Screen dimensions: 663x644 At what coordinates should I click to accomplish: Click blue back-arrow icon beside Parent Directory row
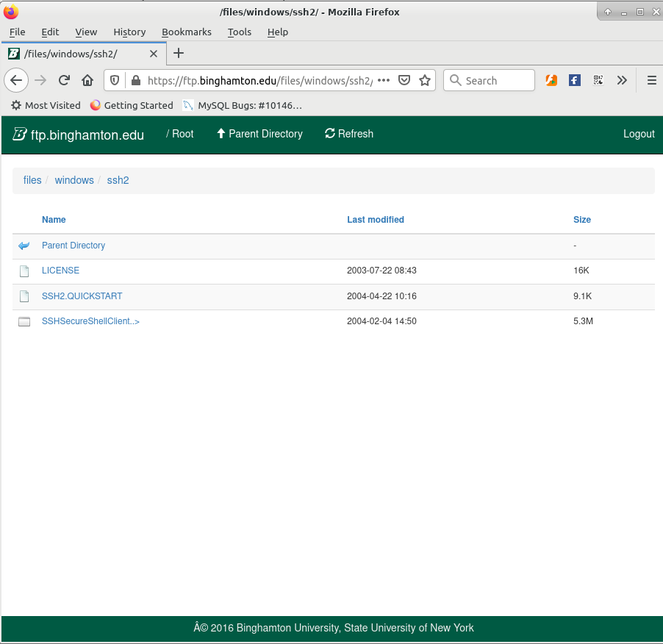24,246
